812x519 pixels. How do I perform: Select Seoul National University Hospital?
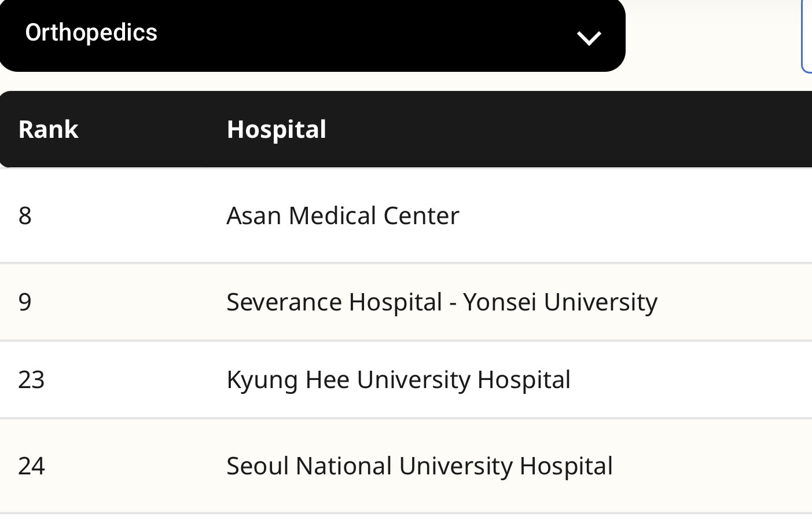(419, 466)
